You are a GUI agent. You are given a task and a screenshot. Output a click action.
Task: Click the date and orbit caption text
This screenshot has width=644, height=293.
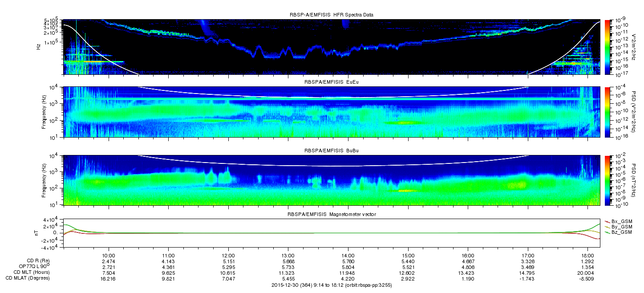pos(331,285)
